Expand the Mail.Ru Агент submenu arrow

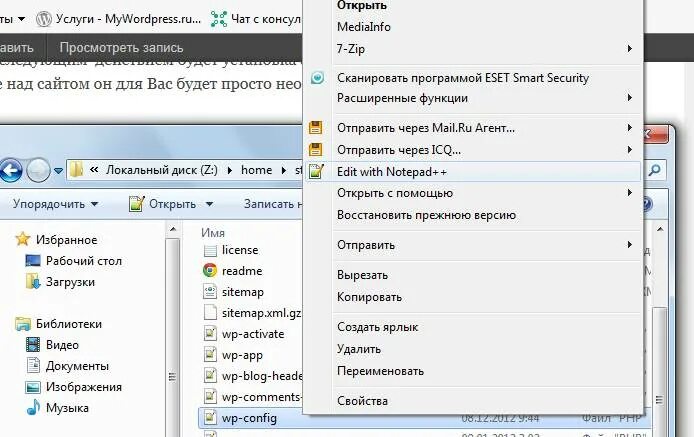pos(629,128)
